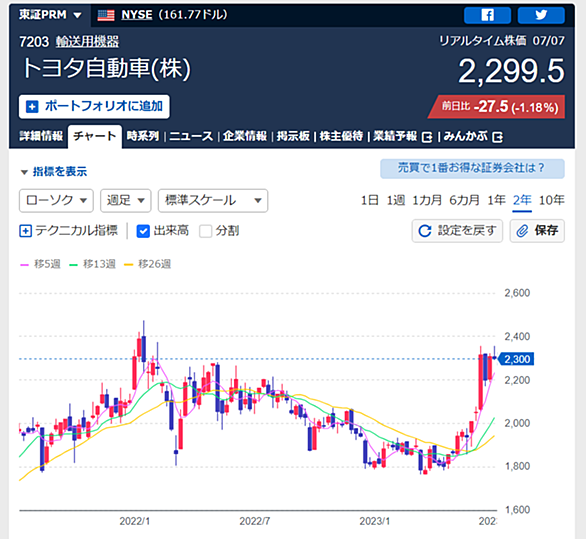586x539 pixels.
Task: Click 輸送用機器 sector link
Action: (x=87, y=41)
